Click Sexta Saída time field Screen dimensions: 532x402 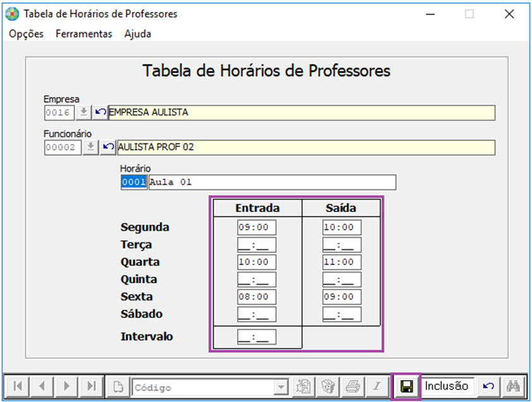point(342,297)
